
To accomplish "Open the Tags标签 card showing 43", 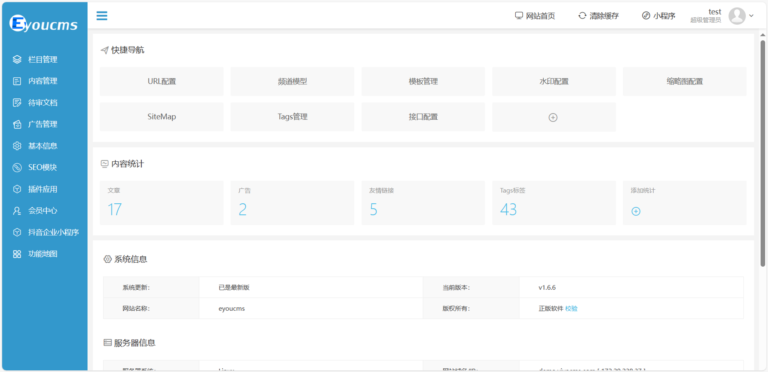I will click(x=554, y=203).
